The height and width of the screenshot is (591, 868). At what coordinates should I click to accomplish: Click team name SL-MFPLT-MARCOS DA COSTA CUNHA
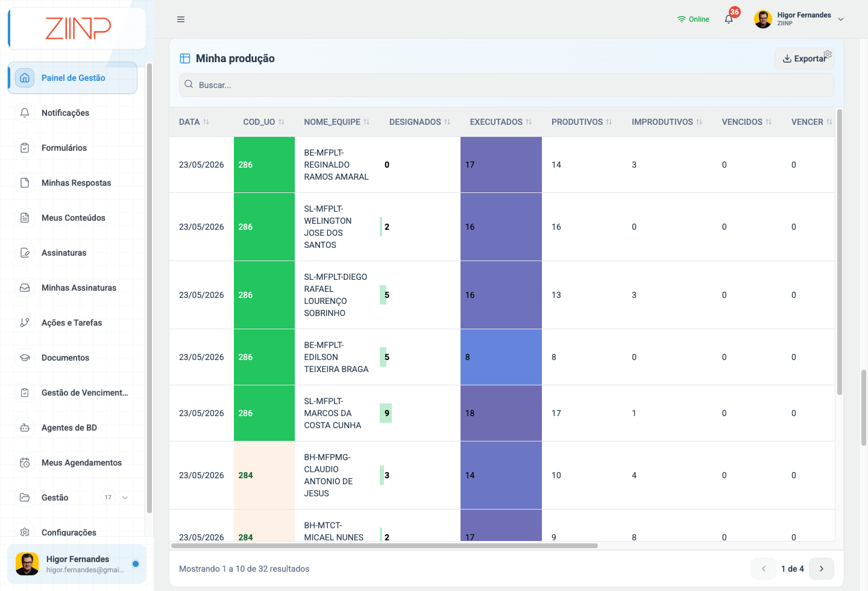333,413
